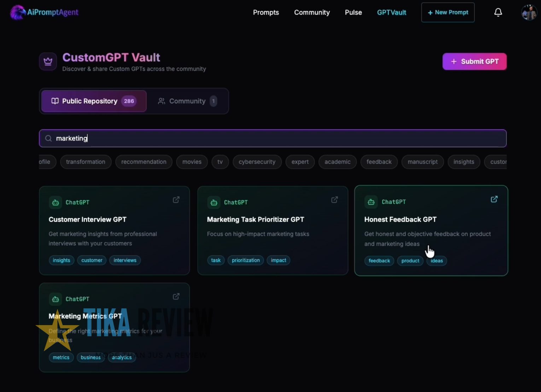
Task: Click the robot icon on Marketing Task Prioritizer card
Action: 214,202
